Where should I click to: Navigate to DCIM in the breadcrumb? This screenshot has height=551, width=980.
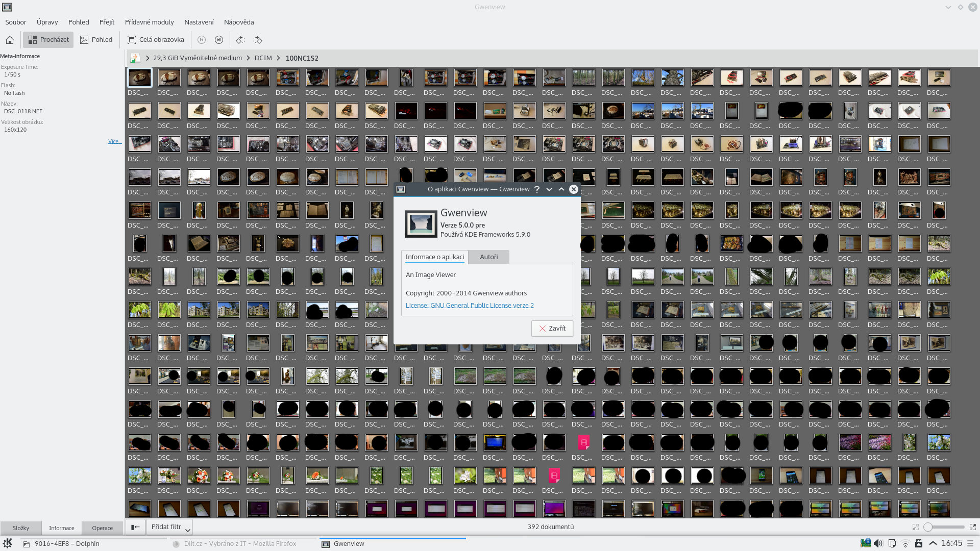tap(263, 58)
